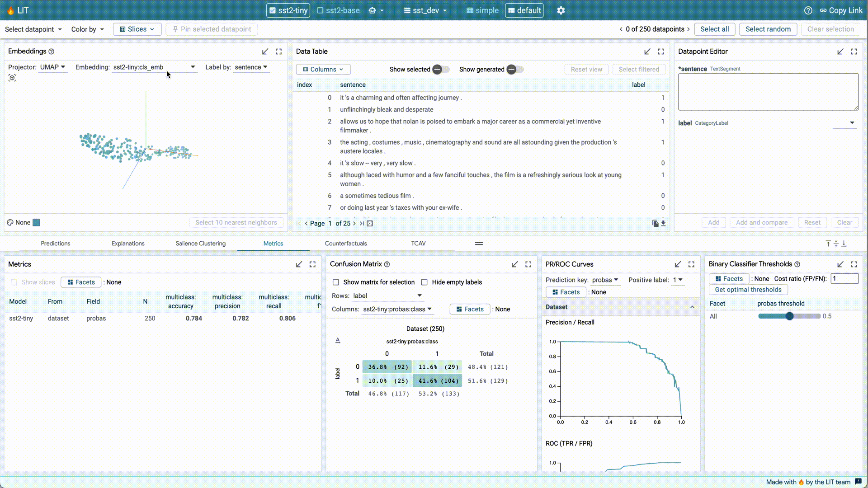The width and height of the screenshot is (868, 488).
Task: Click sentence input text field
Action: coord(768,92)
